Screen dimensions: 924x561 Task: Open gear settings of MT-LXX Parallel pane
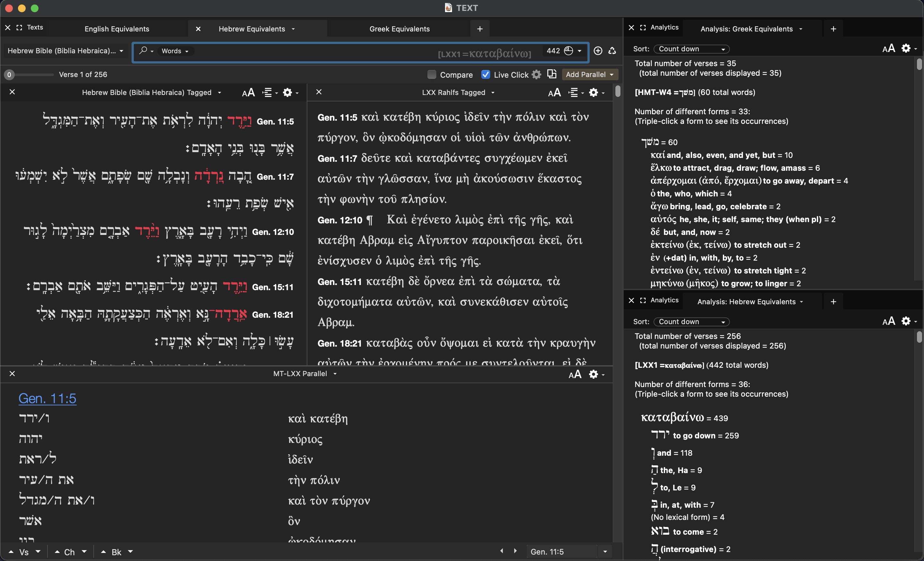pos(594,374)
